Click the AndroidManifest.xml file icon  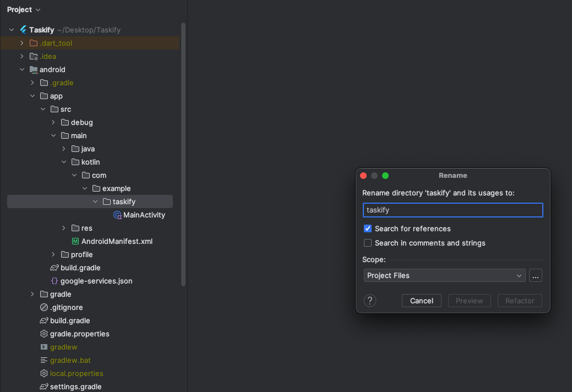point(75,242)
